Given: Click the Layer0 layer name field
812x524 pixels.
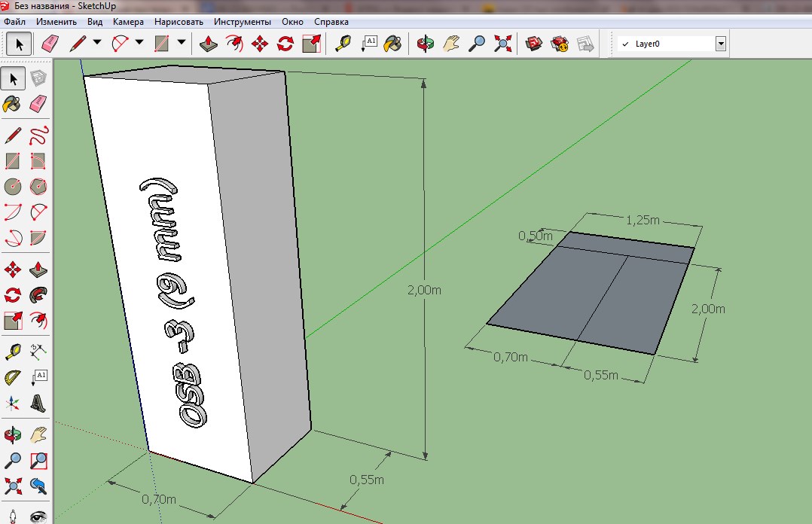Looking at the screenshot, I should click(x=667, y=44).
